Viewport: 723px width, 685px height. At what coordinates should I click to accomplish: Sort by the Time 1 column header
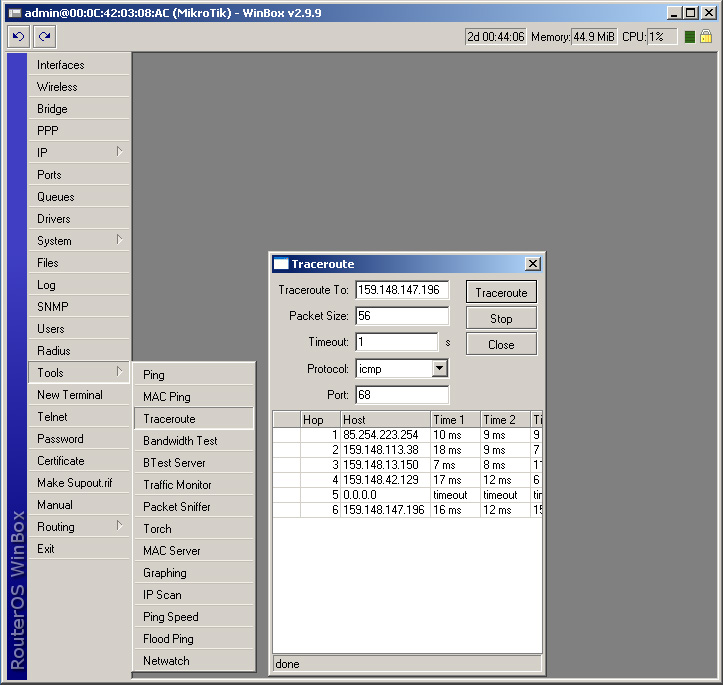click(x=455, y=420)
